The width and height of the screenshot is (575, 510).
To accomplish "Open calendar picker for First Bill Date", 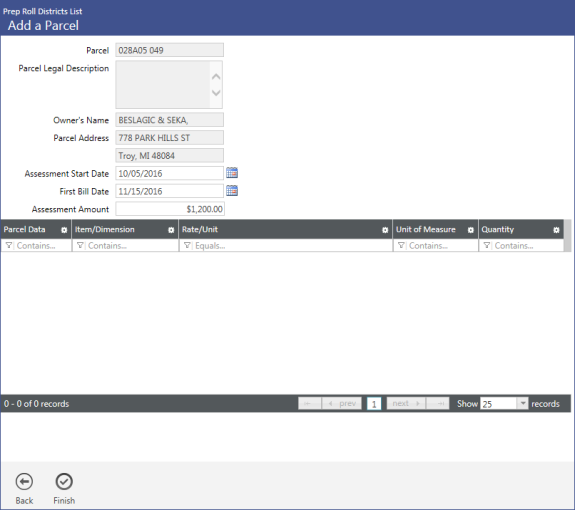I will tap(232, 191).
